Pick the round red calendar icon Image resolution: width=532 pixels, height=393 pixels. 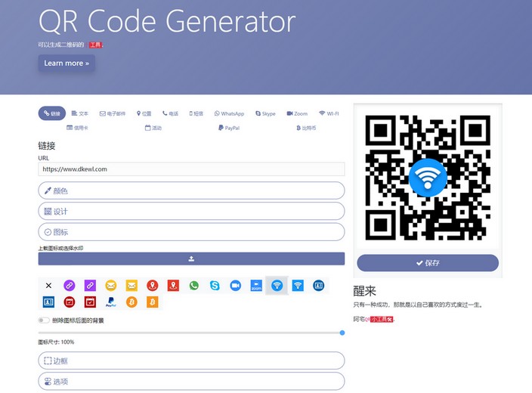70,302
